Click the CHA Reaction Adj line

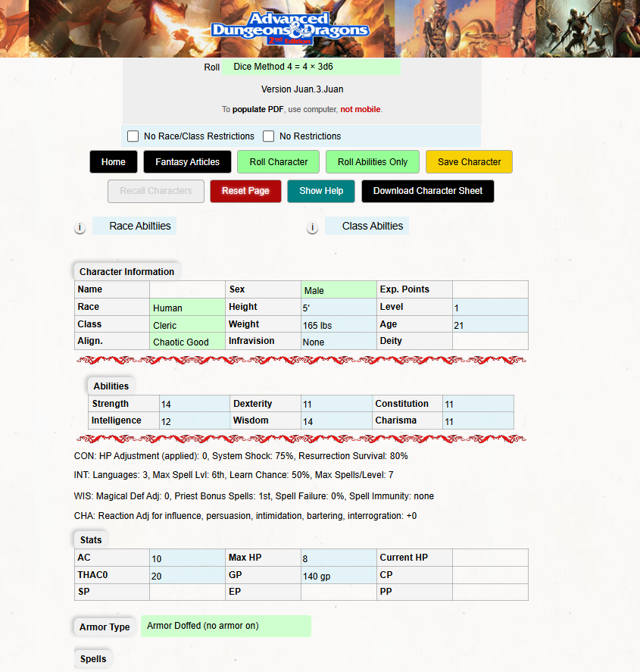245,516
